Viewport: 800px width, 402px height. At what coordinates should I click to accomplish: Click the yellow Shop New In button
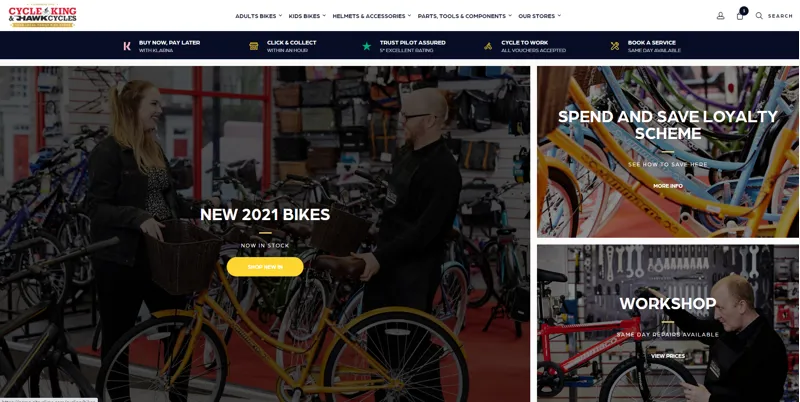point(265,267)
